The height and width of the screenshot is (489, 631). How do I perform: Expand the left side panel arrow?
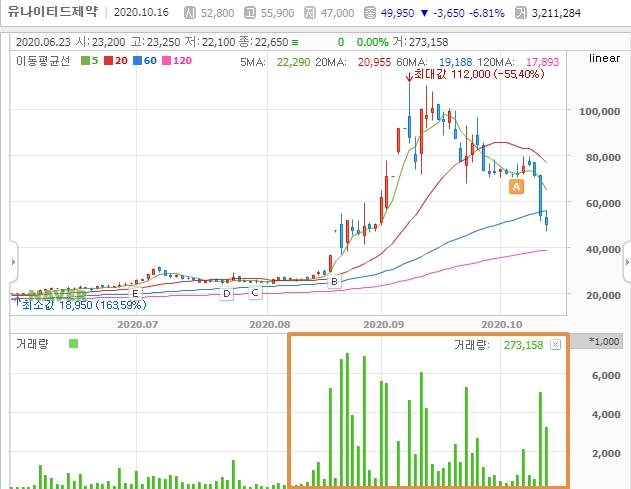click(13, 262)
